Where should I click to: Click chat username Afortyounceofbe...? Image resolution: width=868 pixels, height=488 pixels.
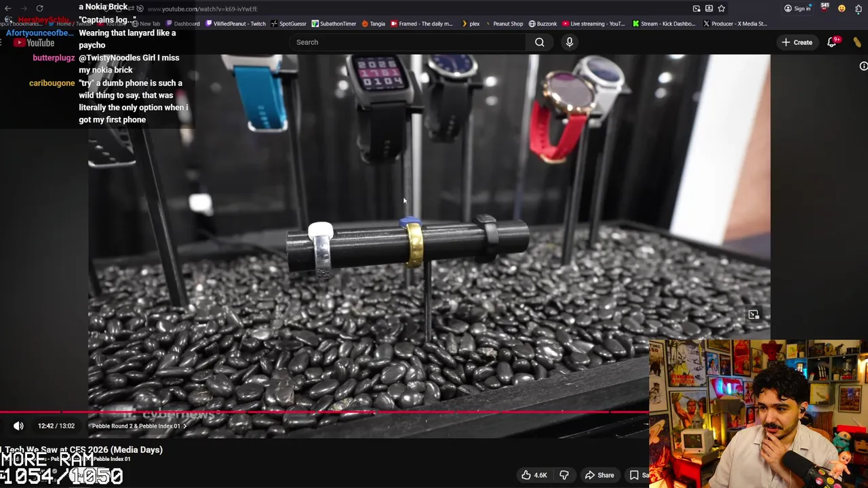pyautogui.click(x=40, y=33)
